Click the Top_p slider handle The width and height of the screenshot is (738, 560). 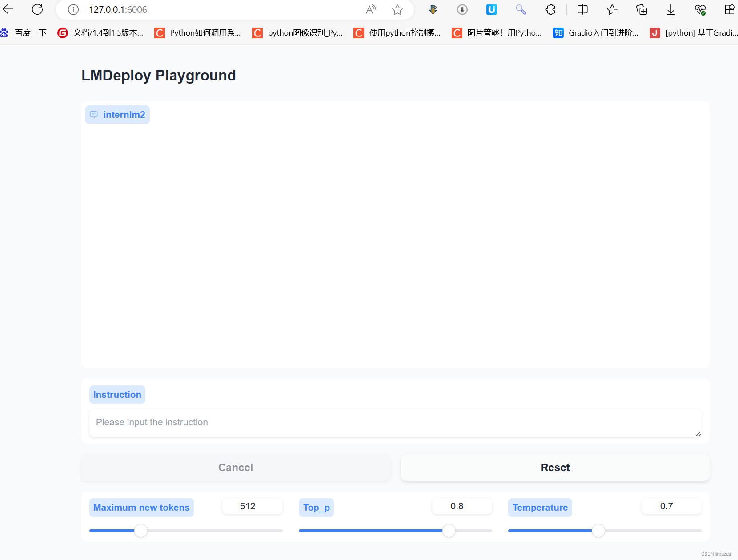[449, 531]
